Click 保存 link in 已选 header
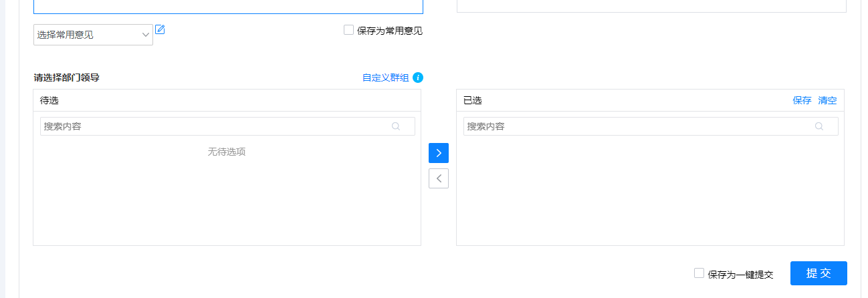Viewport: 868px width, 298px height. coord(802,100)
